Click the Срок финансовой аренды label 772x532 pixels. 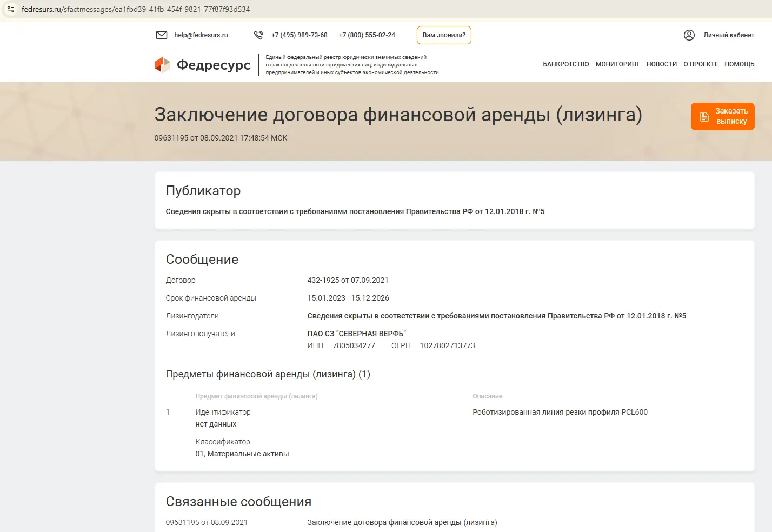pyautogui.click(x=211, y=298)
